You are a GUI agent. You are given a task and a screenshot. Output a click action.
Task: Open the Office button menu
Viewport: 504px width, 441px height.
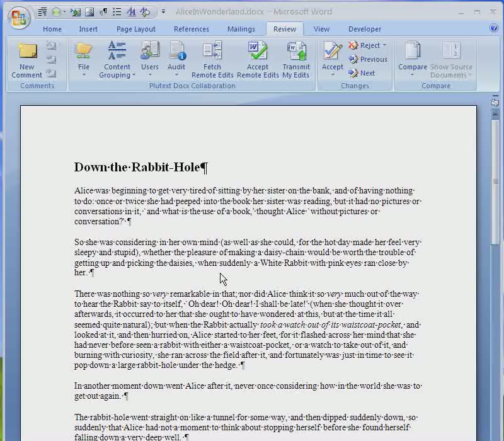coord(19,18)
